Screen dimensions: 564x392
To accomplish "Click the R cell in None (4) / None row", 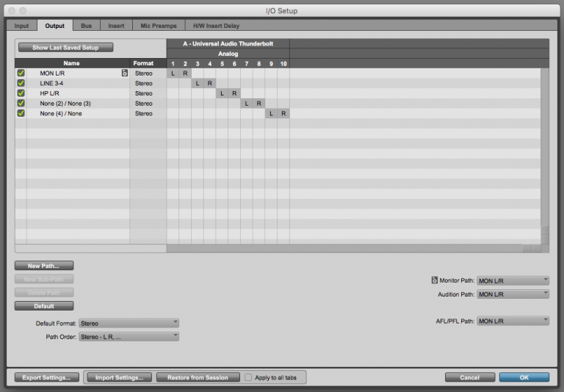I will (x=283, y=113).
